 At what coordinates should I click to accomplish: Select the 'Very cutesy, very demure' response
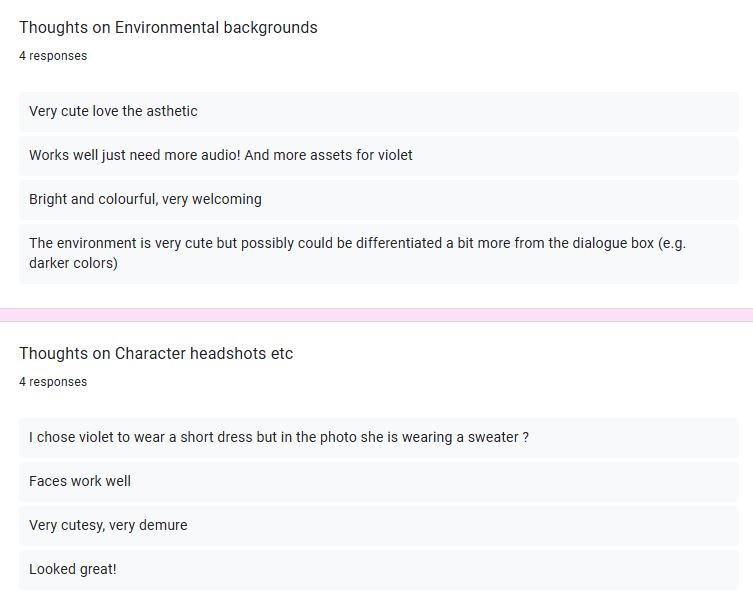(378, 525)
